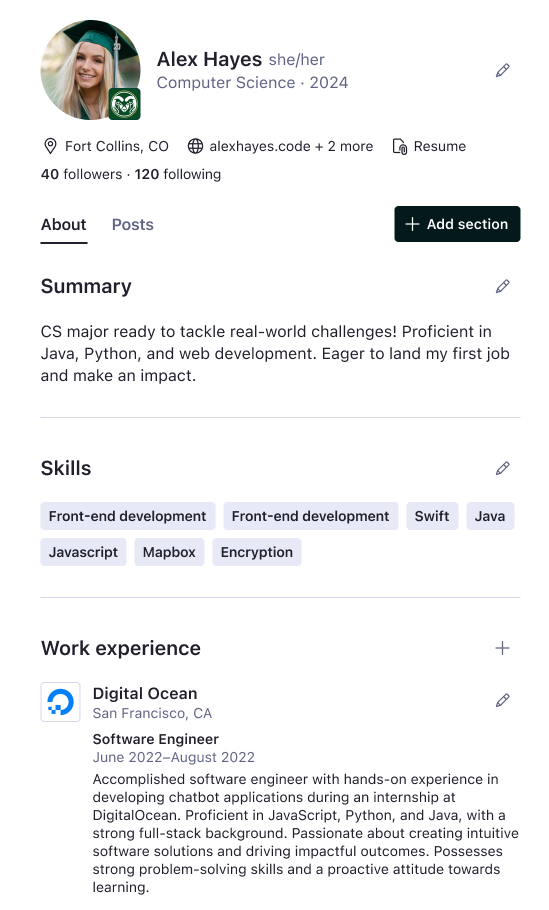Select the Swift skill tag
The image size is (549, 910).
[x=432, y=516]
